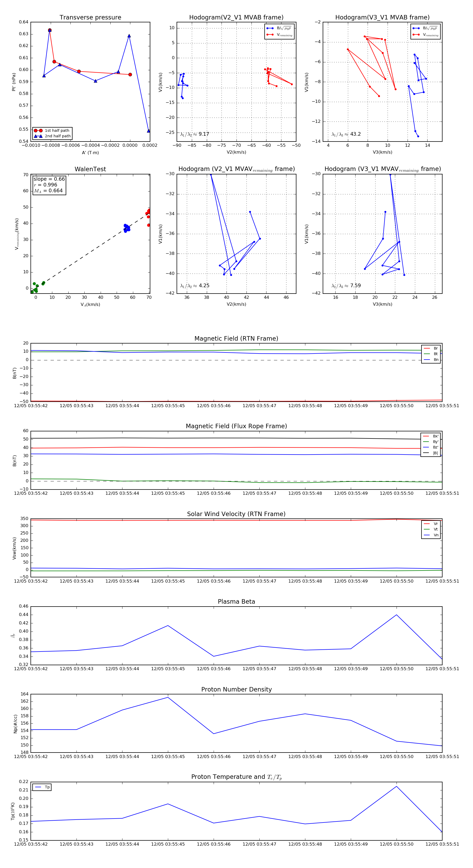Select the 'r = 0.996' annotation

pos(45,185)
